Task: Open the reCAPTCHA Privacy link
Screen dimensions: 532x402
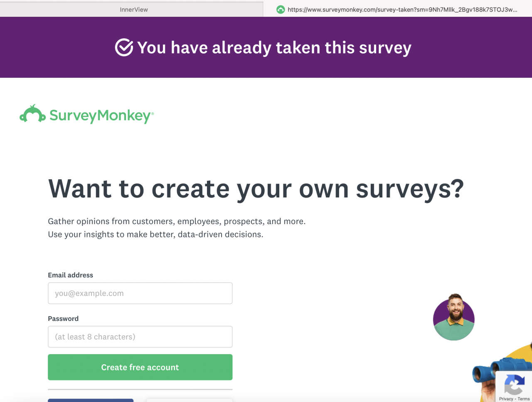Action: pyautogui.click(x=506, y=399)
